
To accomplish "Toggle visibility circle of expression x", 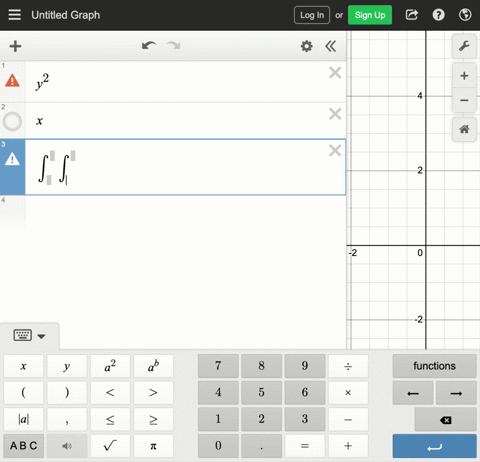I will [12, 121].
